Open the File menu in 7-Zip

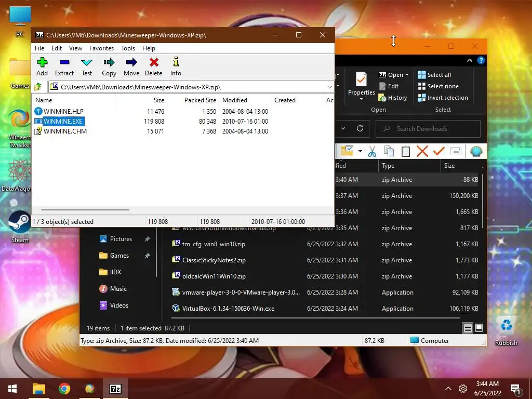tap(39, 48)
